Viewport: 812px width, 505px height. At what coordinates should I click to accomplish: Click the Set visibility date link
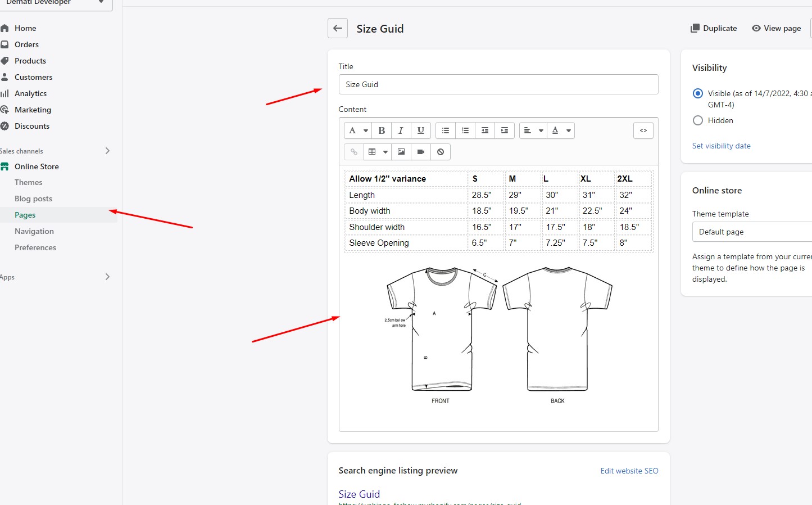point(721,146)
